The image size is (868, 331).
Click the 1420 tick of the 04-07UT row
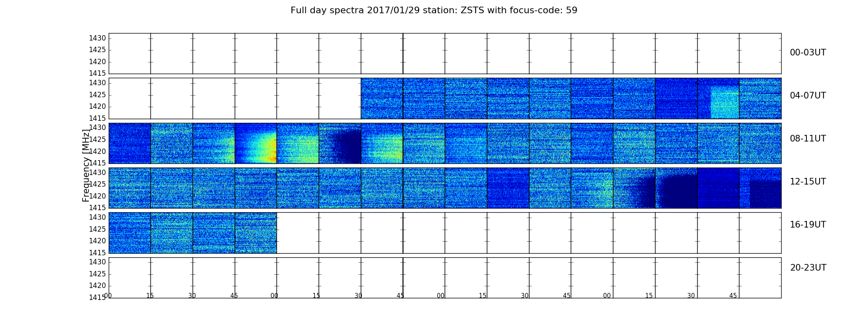pos(98,107)
